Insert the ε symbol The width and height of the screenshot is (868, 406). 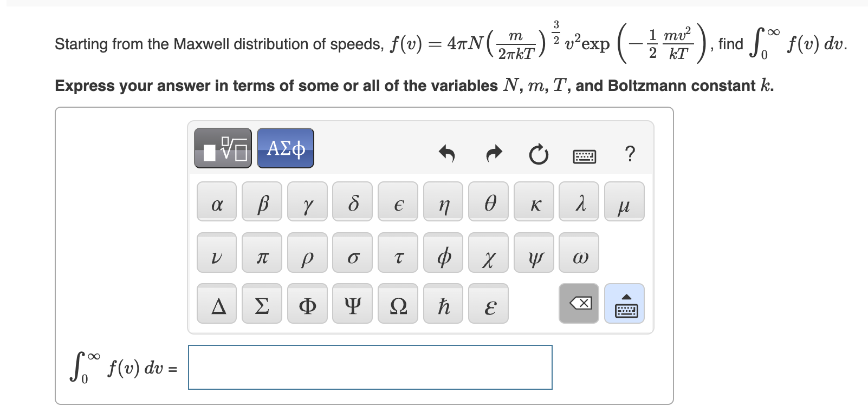[489, 304]
